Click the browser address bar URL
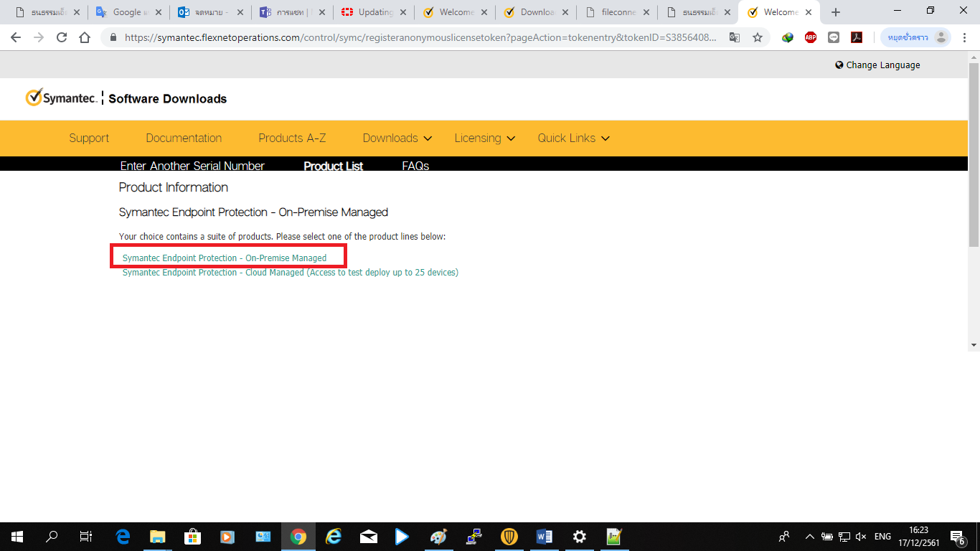This screenshot has height=551, width=980. [x=420, y=38]
